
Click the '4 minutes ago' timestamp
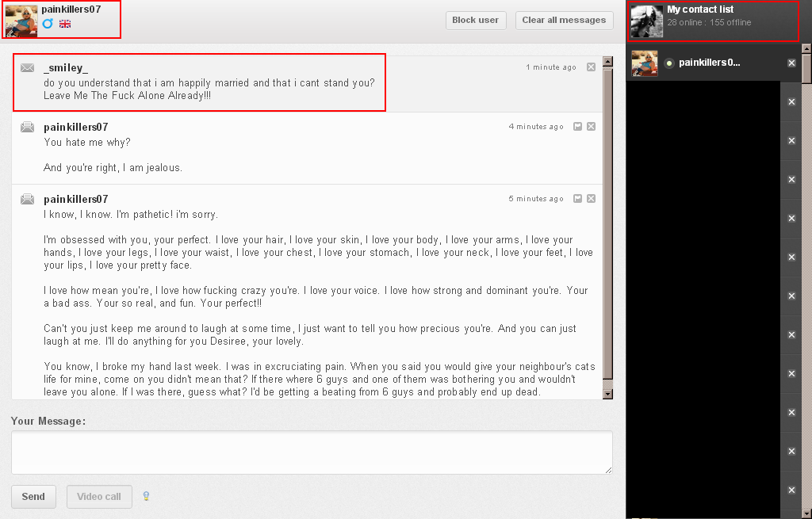click(x=536, y=127)
